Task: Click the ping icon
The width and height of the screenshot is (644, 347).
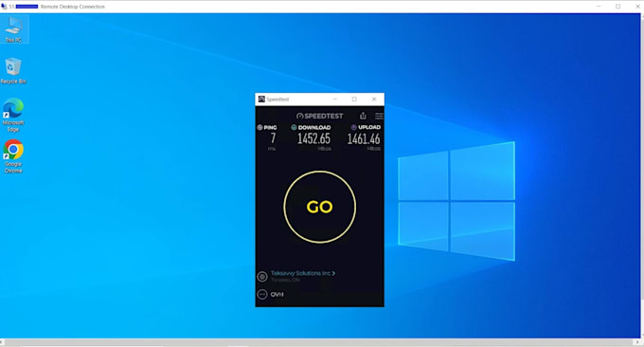Action: [259, 127]
